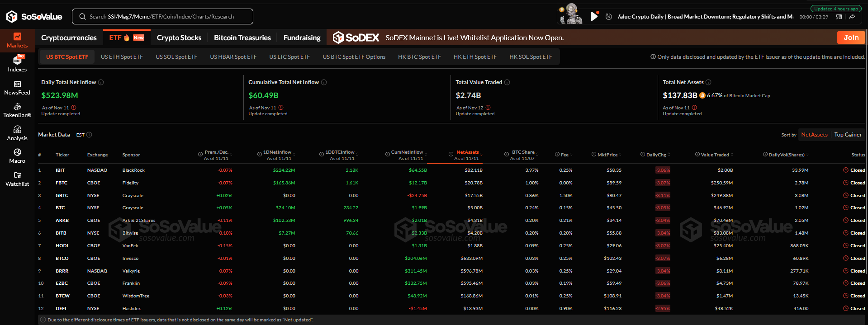Click the HODL ticker

click(62, 245)
